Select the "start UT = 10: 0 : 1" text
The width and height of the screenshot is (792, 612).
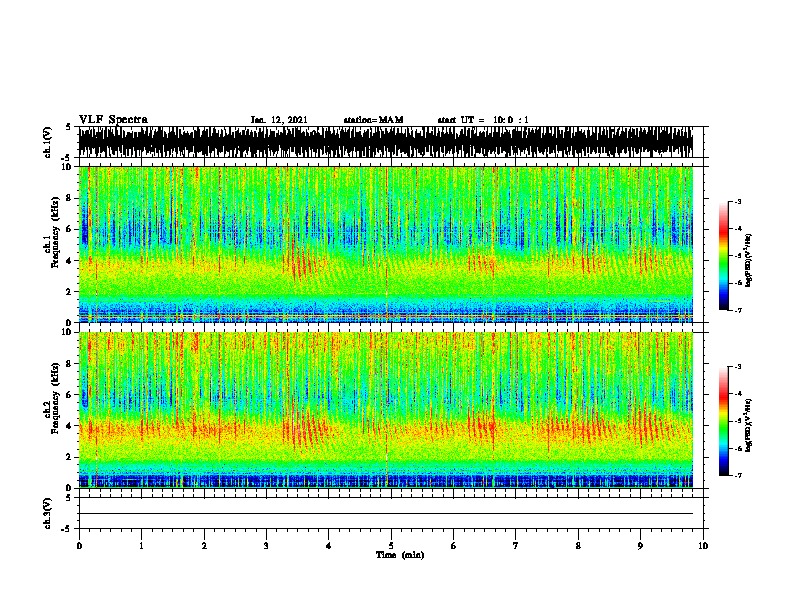click(x=483, y=120)
